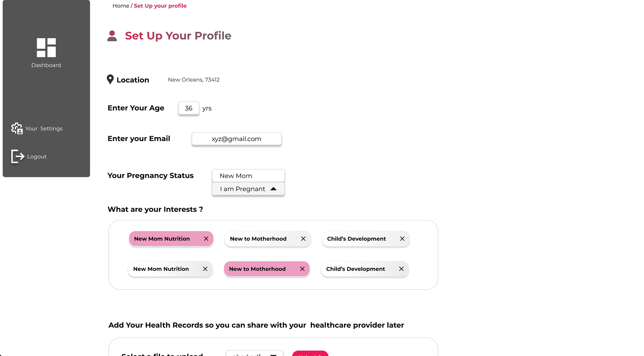
Task: Toggle the highlighted New to Motherhood interest
Action: coord(257,269)
